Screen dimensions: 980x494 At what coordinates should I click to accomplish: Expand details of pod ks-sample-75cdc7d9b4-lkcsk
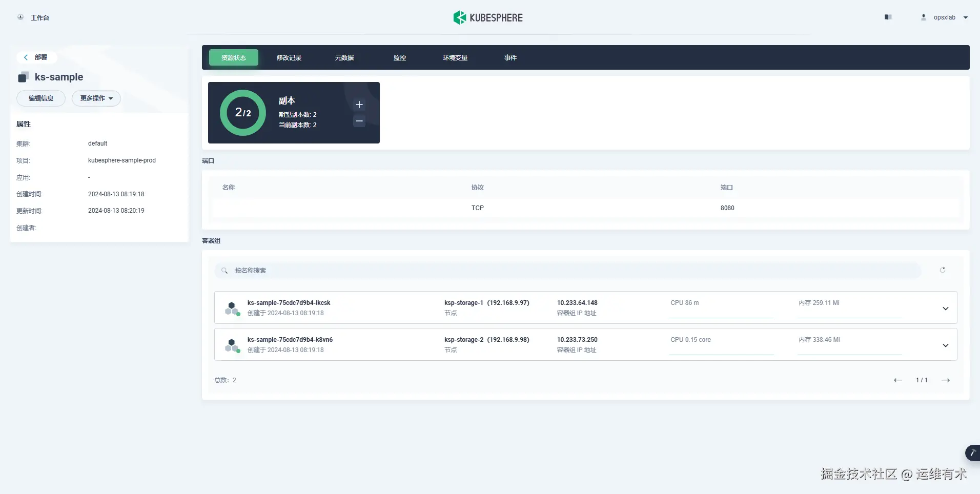click(945, 308)
